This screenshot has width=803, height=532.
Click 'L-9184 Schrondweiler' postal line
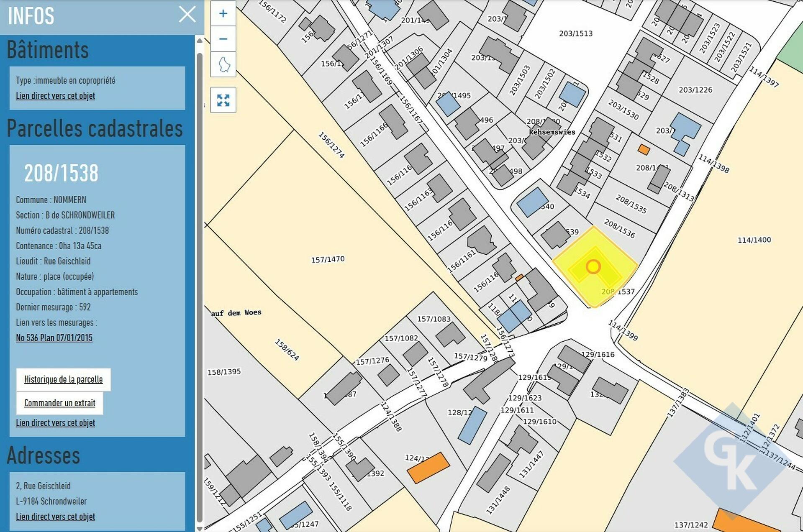tap(51, 501)
